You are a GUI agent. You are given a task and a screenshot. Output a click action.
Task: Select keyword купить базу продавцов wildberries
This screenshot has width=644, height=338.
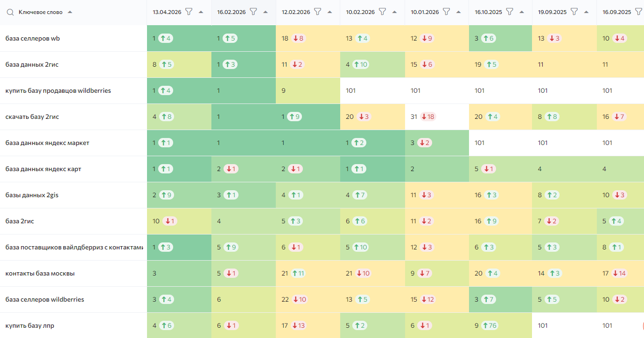click(58, 90)
